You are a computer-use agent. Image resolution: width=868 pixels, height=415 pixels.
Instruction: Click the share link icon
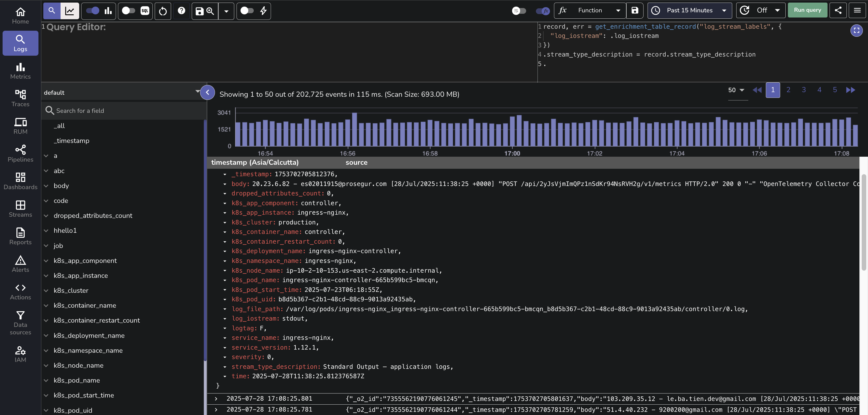point(838,10)
